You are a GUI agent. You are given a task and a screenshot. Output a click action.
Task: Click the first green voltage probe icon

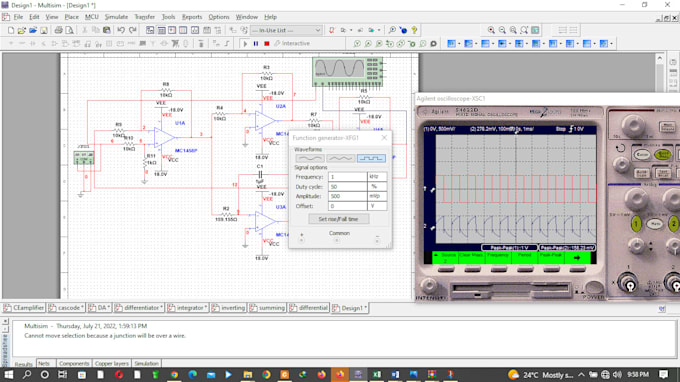tap(357, 44)
